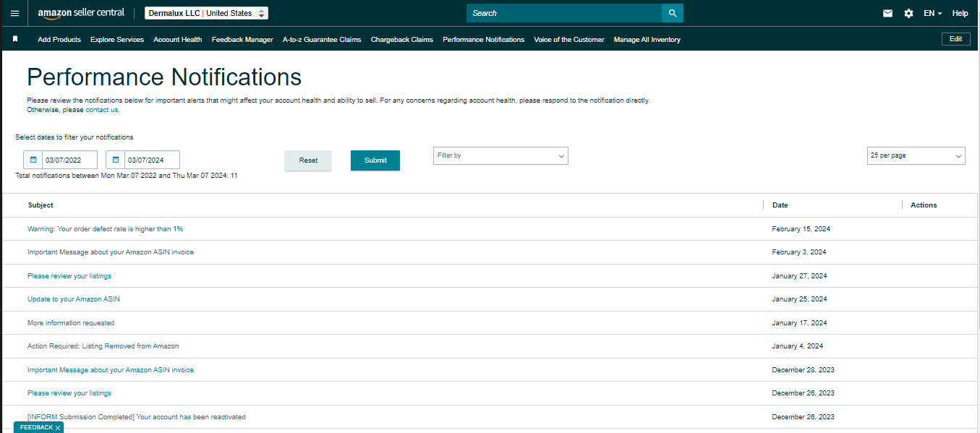
Task: Click the Amazon Seller Central logo
Action: (x=81, y=13)
